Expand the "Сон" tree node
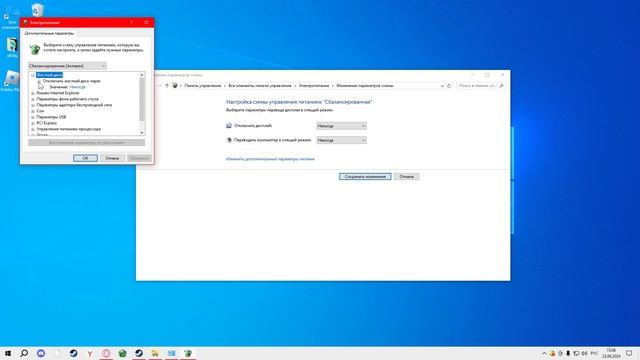The image size is (640, 360). click(33, 111)
